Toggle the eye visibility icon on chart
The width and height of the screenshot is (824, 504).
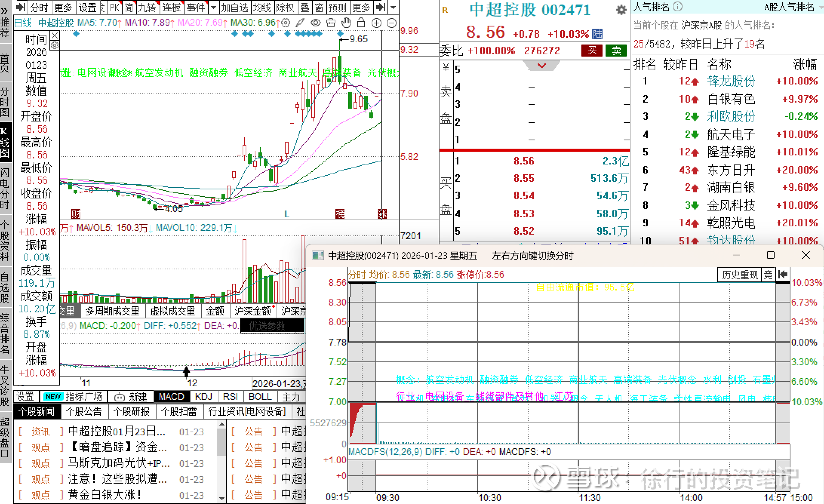pyautogui.click(x=315, y=23)
